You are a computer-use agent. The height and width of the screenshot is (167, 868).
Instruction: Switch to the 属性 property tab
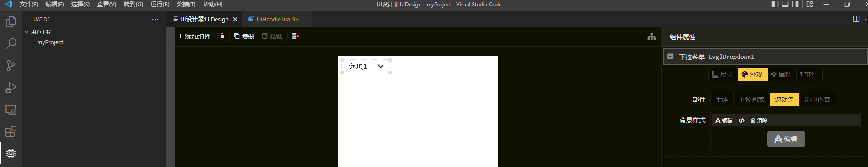coord(781,74)
